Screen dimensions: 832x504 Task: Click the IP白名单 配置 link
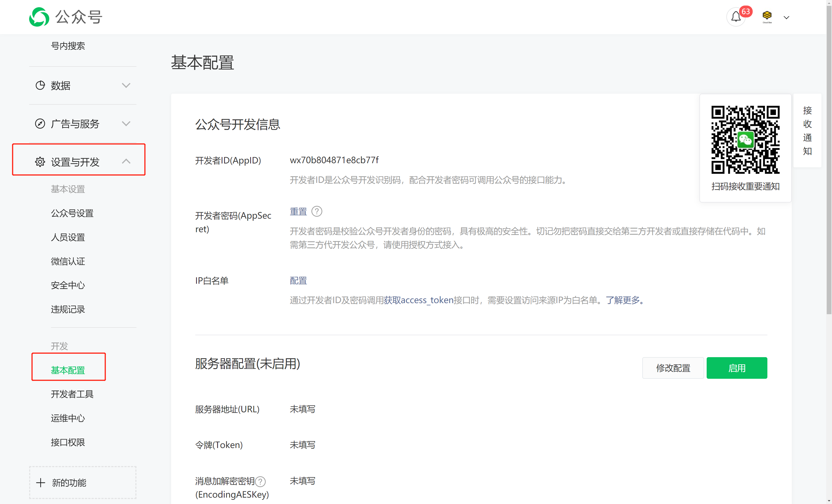298,281
